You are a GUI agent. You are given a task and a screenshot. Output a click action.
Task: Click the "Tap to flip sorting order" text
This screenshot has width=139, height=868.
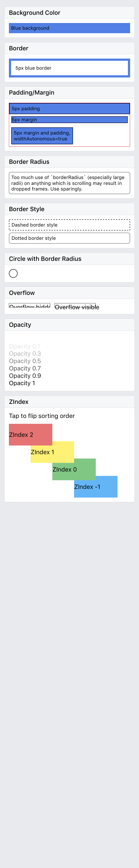[x=42, y=416]
